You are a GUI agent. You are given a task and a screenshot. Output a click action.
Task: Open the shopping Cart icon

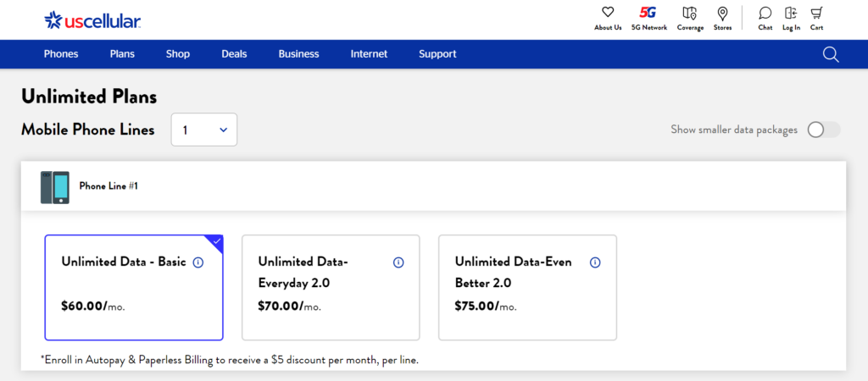816,13
